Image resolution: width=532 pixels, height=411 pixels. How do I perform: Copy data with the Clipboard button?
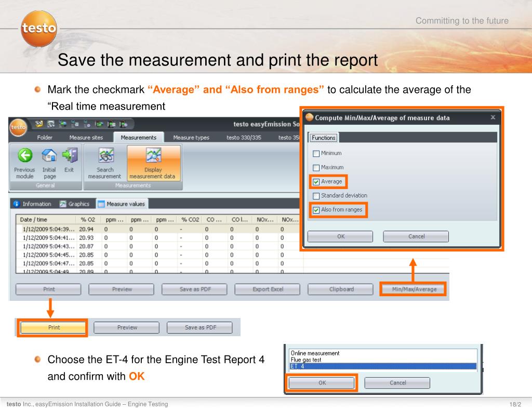[341, 289]
